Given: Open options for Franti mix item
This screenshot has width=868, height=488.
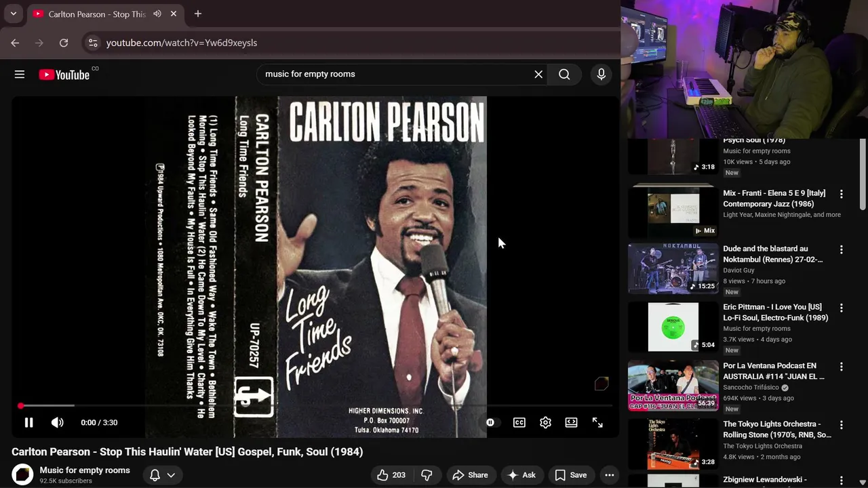Looking at the screenshot, I should (x=842, y=194).
